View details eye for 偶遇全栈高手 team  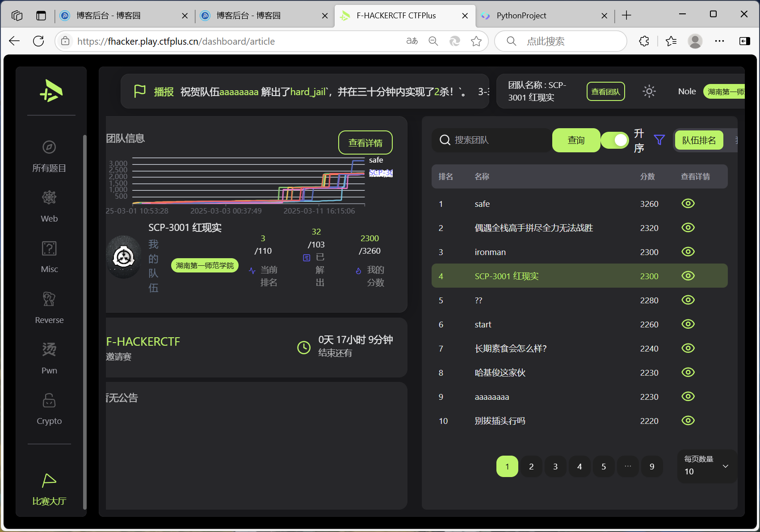[x=688, y=228]
